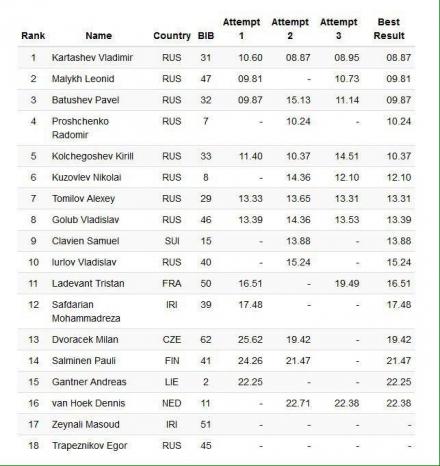Click the Best Result column header
440x466 pixels.
tap(389, 29)
